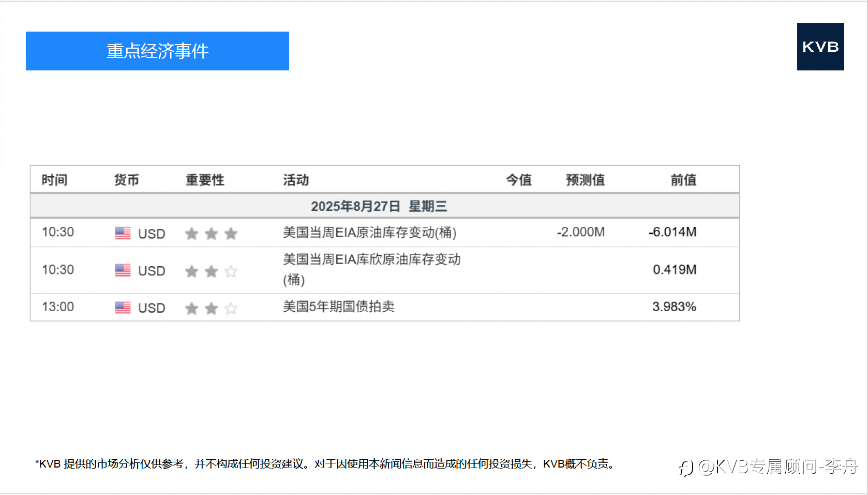The height and width of the screenshot is (495, 868).
Task: Click the 预测值 column header
Action: [585, 180]
